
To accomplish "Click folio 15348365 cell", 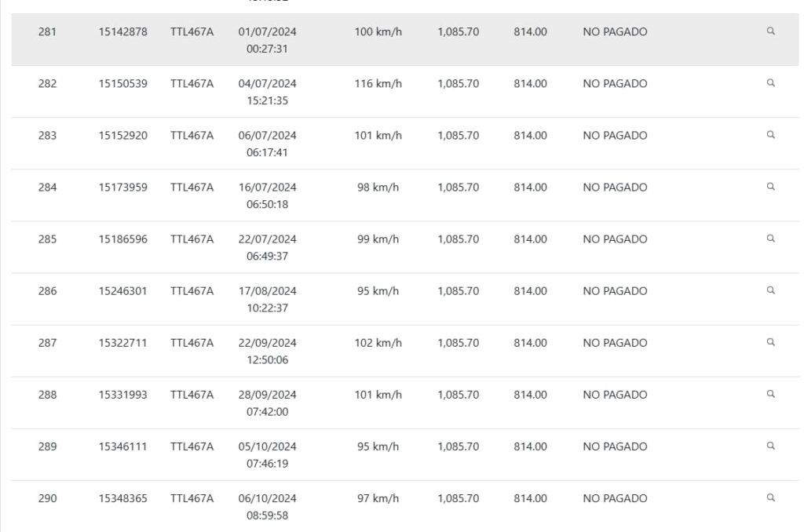I will 122,498.
